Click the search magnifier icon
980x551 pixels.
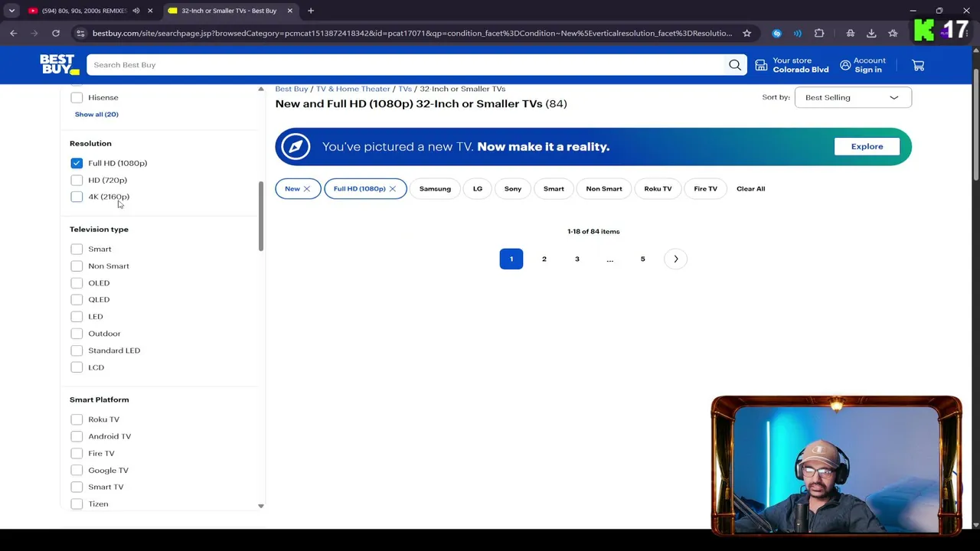735,65
